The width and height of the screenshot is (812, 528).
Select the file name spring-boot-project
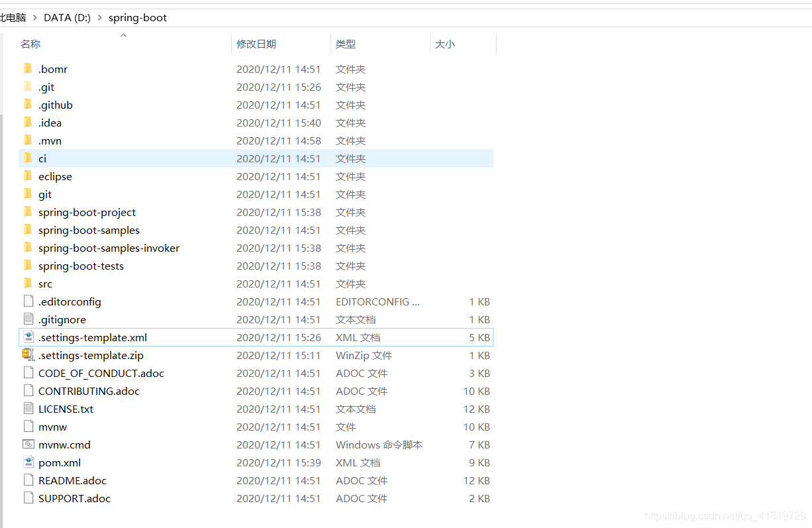coord(87,212)
